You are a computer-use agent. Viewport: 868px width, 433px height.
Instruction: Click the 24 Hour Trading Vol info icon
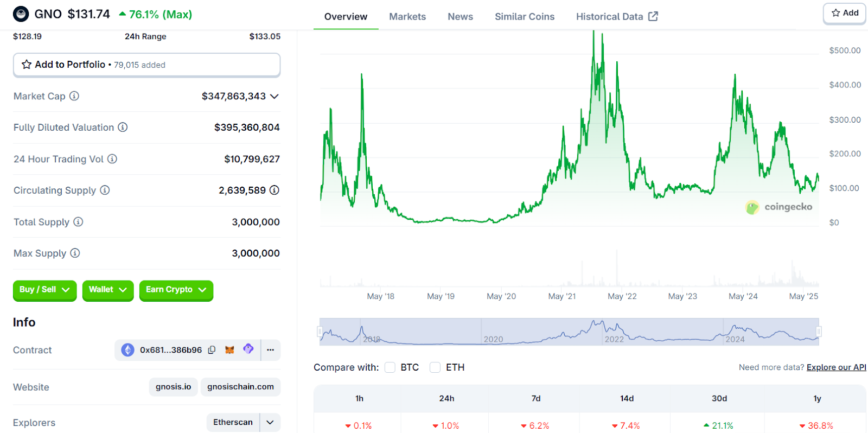(x=112, y=159)
